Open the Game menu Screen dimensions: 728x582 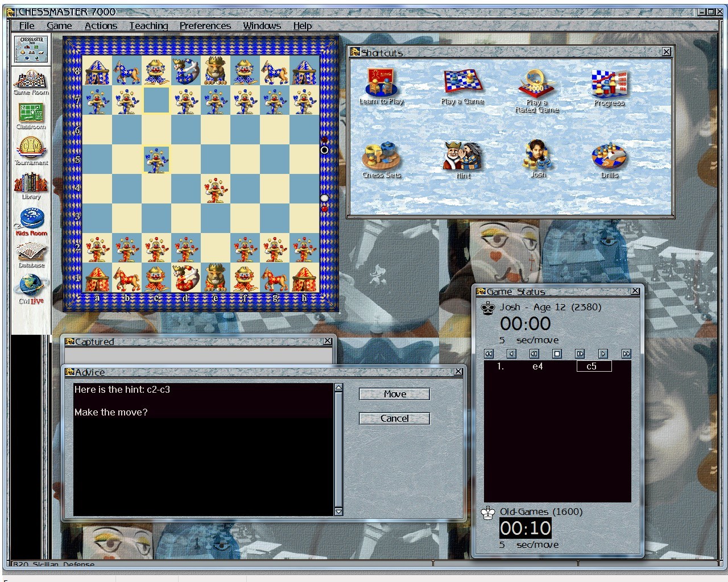pos(59,26)
